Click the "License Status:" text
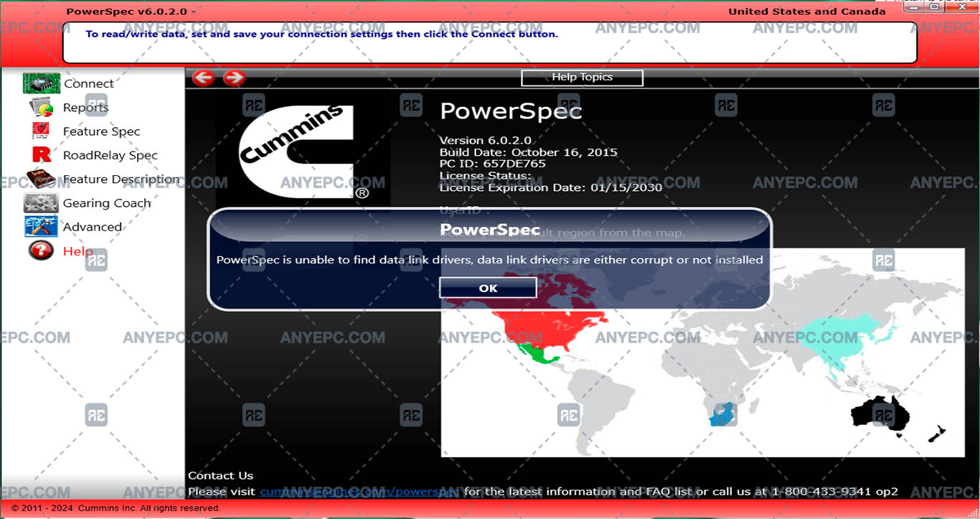 [486, 175]
